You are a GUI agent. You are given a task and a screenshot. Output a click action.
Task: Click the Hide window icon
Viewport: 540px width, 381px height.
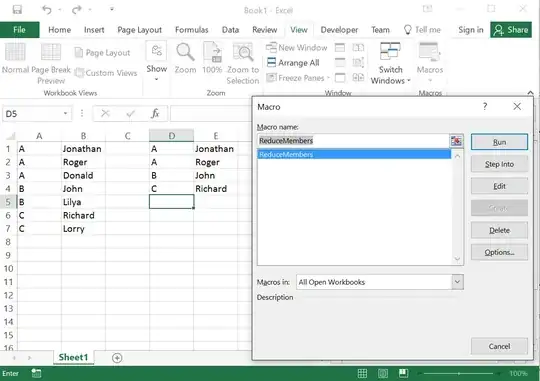[340, 63]
